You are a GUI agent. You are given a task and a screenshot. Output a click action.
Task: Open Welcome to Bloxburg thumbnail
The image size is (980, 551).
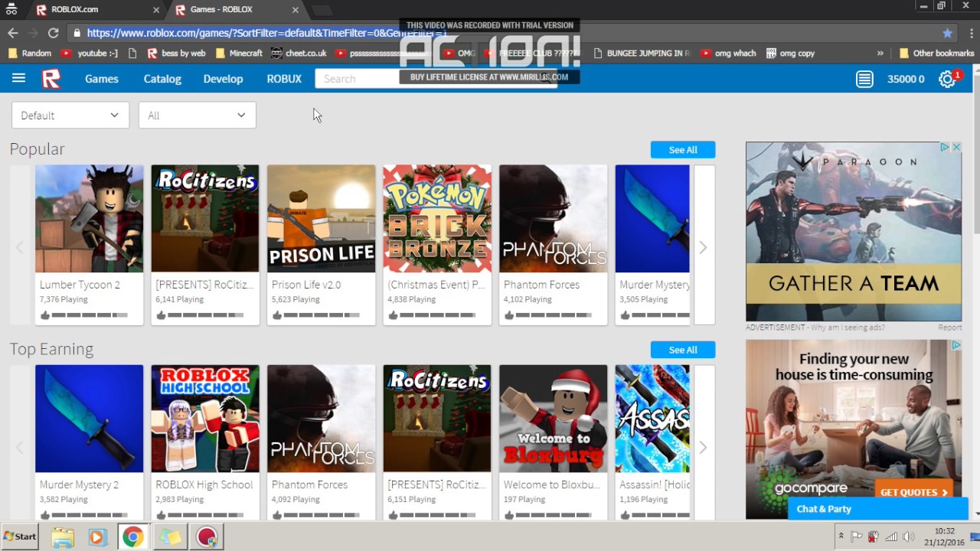[x=553, y=419]
